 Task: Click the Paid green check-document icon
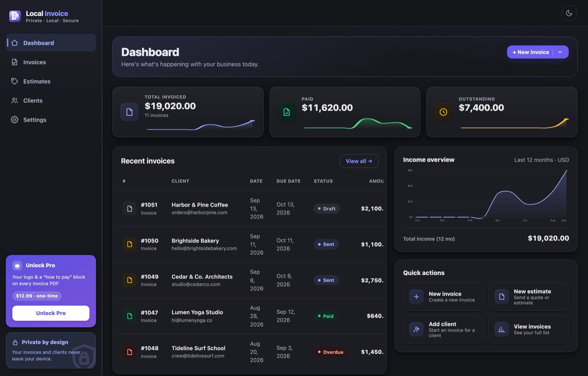pyautogui.click(x=287, y=112)
